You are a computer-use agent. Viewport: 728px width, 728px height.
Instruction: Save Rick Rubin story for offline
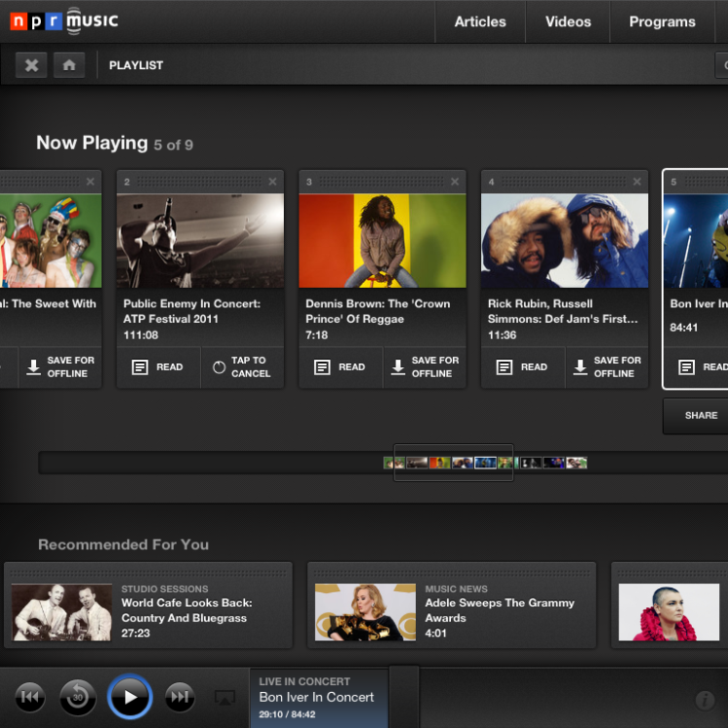coord(607,366)
